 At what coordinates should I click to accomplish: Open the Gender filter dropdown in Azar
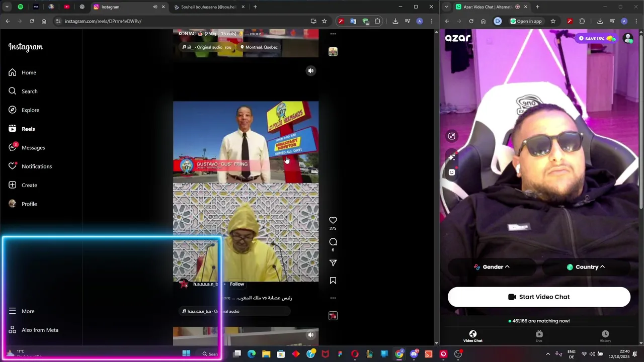(x=492, y=267)
